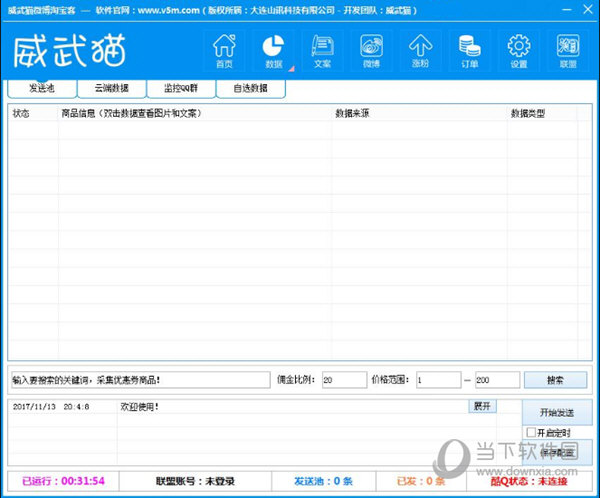Switch to the 发送池 tab
The width and height of the screenshot is (600, 498).
pyautogui.click(x=42, y=88)
